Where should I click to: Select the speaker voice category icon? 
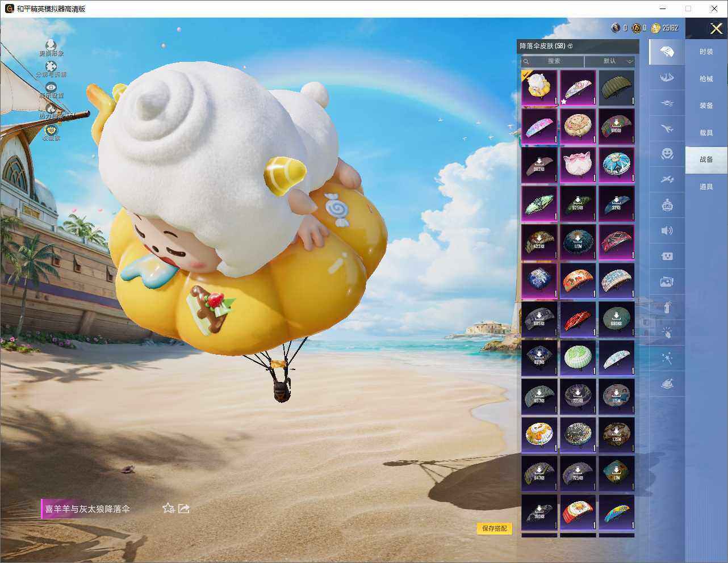667,230
